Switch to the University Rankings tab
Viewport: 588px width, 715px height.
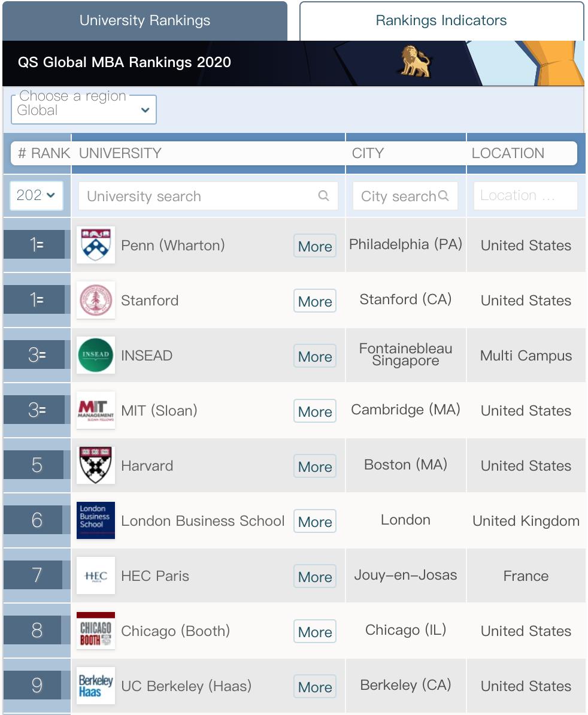pos(145,20)
